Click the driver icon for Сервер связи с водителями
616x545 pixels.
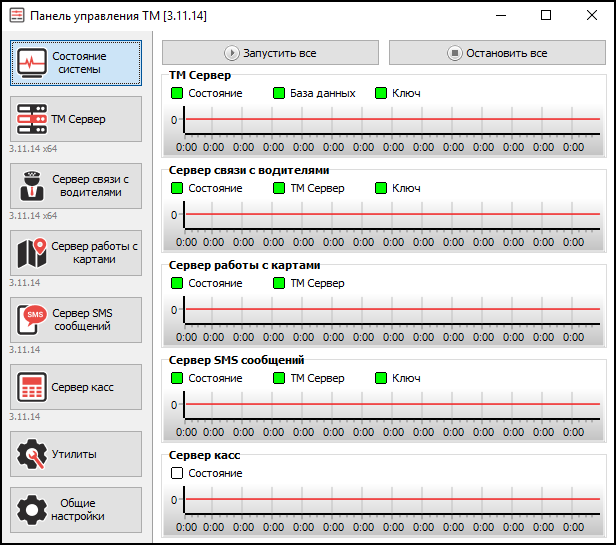click(x=33, y=186)
